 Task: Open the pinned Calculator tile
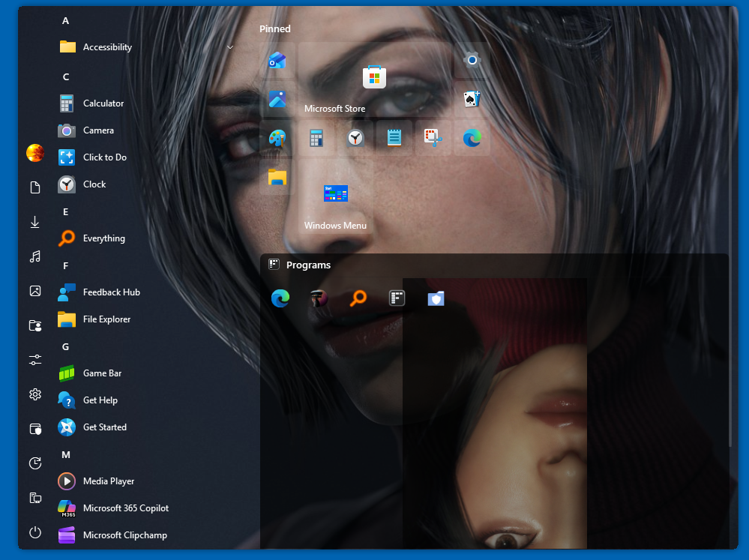coord(316,139)
